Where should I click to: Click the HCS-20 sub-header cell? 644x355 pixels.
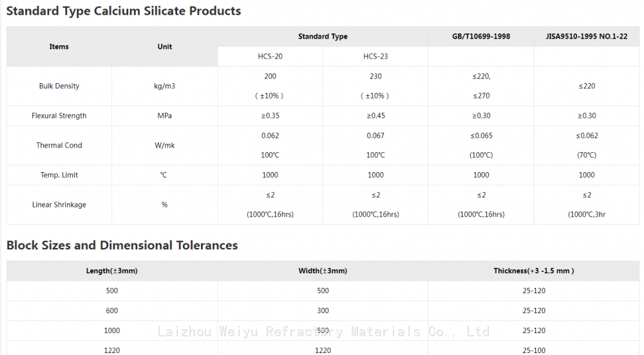270,57
